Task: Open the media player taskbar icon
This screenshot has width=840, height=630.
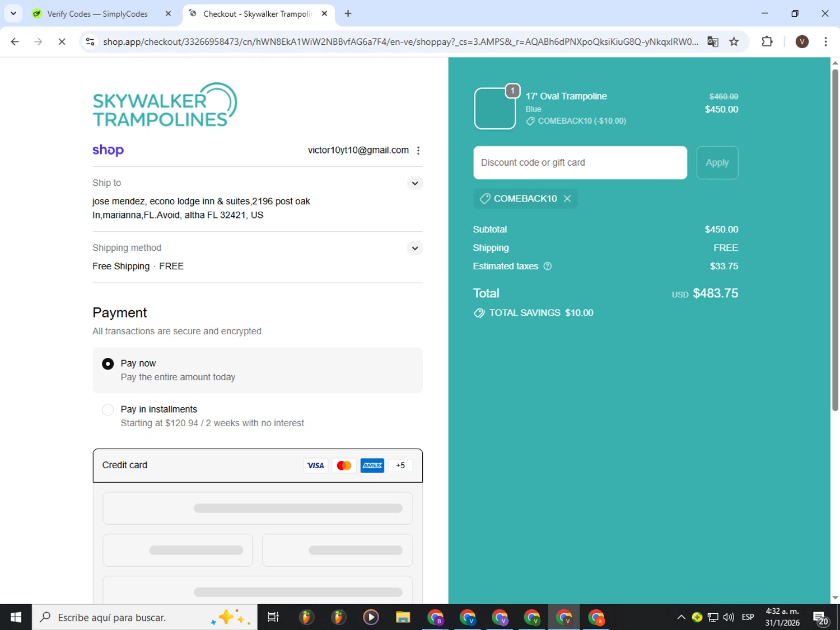Action: 371,618
